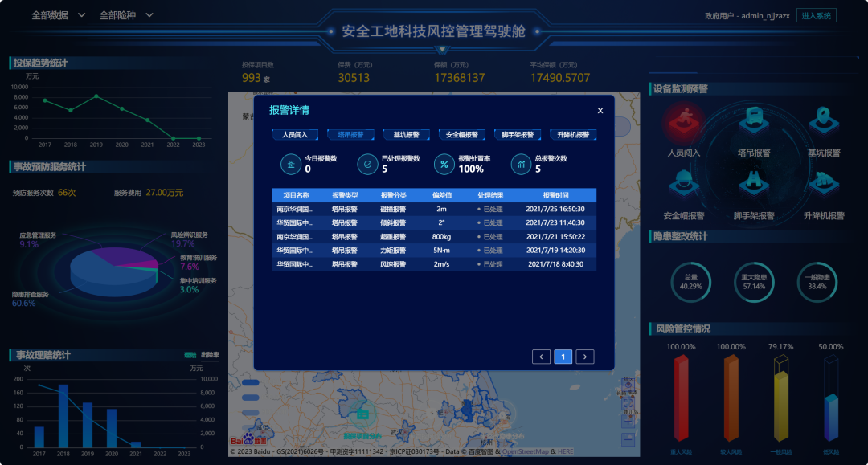Click the 2018 bar in 事故理赔统计 chart
Image resolution: width=868 pixels, height=465 pixels.
coord(63,416)
